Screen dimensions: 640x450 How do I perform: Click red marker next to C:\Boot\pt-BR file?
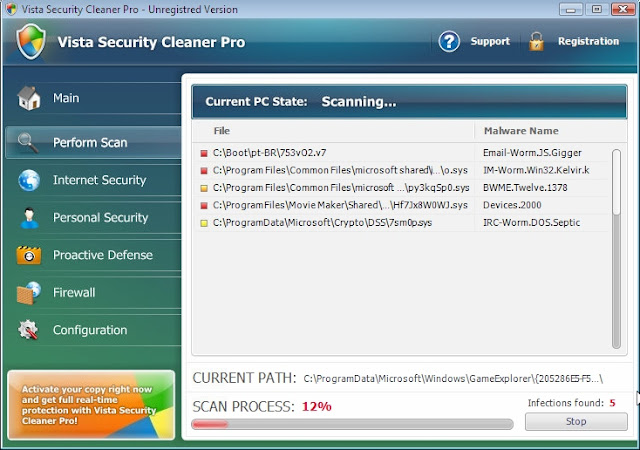pos(204,154)
